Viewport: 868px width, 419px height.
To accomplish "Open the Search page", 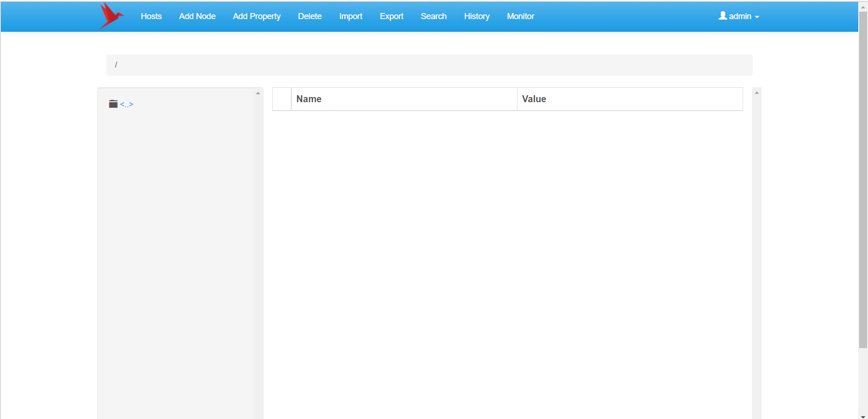I will (x=434, y=16).
